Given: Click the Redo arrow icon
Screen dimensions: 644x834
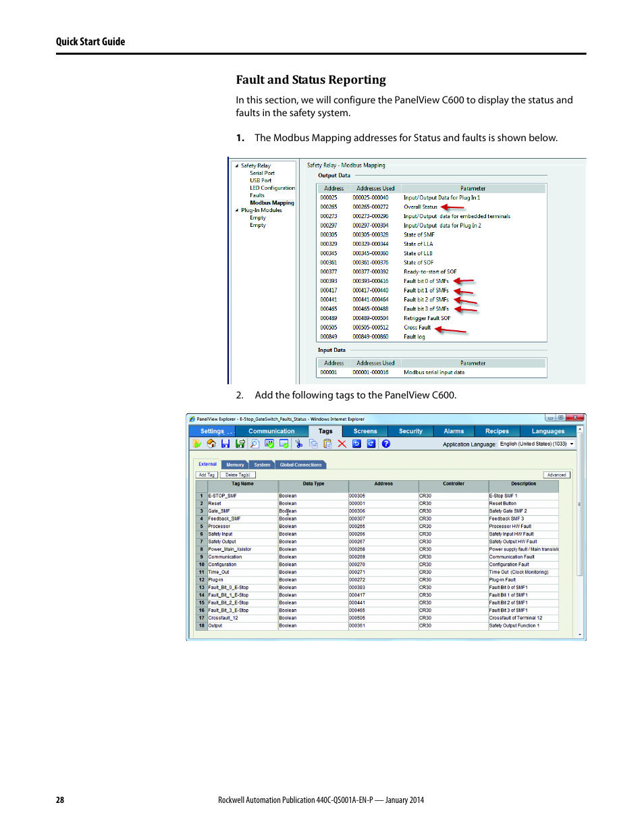Looking at the screenshot, I should [371, 444].
